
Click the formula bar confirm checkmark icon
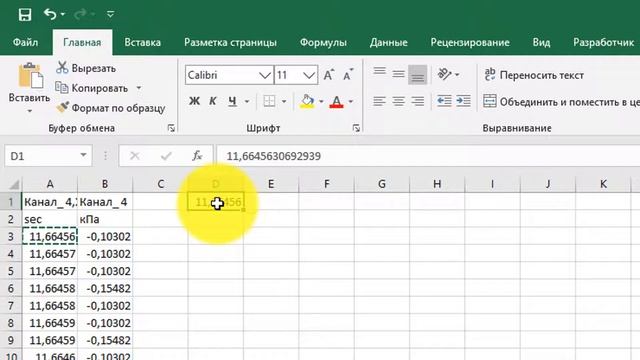point(166,156)
